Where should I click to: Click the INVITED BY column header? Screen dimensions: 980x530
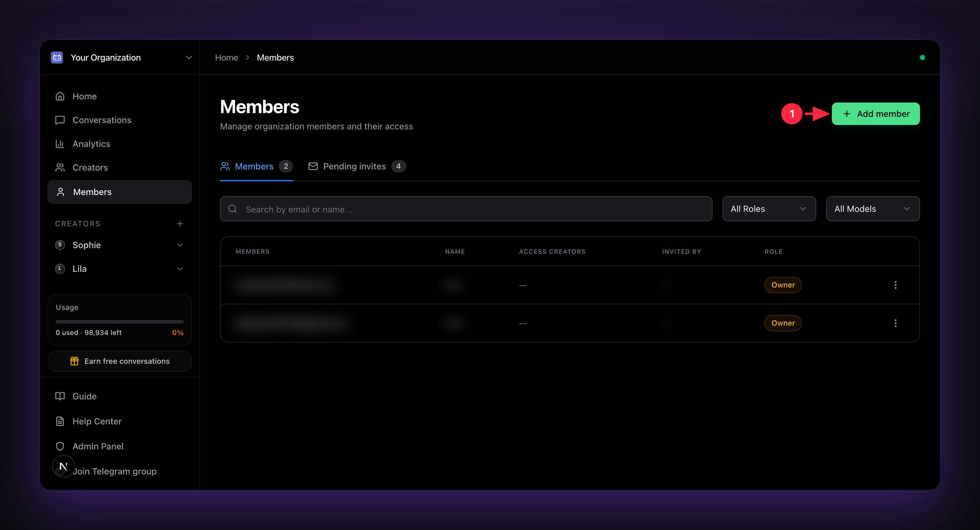click(681, 252)
